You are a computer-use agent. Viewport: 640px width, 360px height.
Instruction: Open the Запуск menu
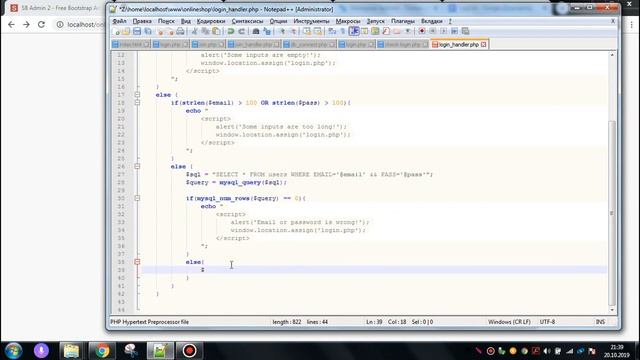[376, 21]
